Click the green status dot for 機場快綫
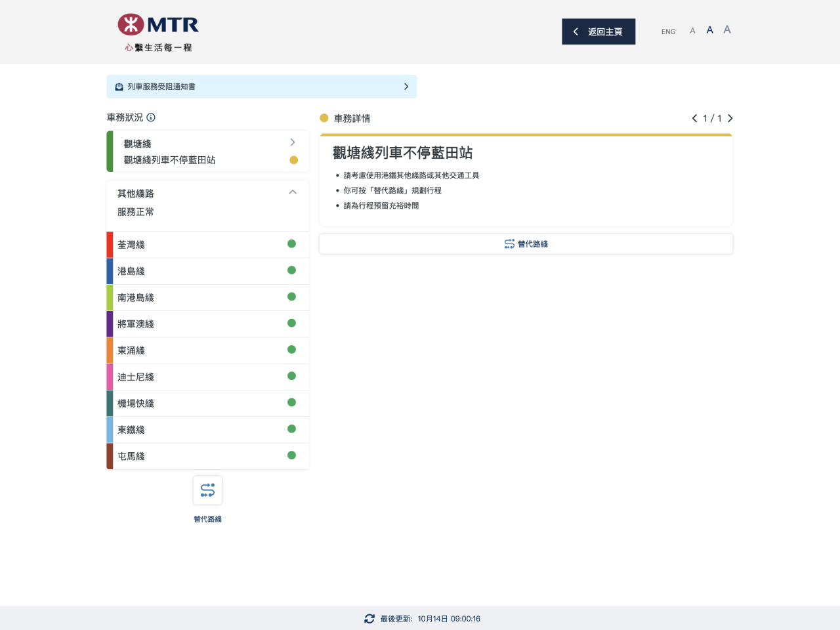Viewport: 840px width, 630px height. tap(291, 402)
